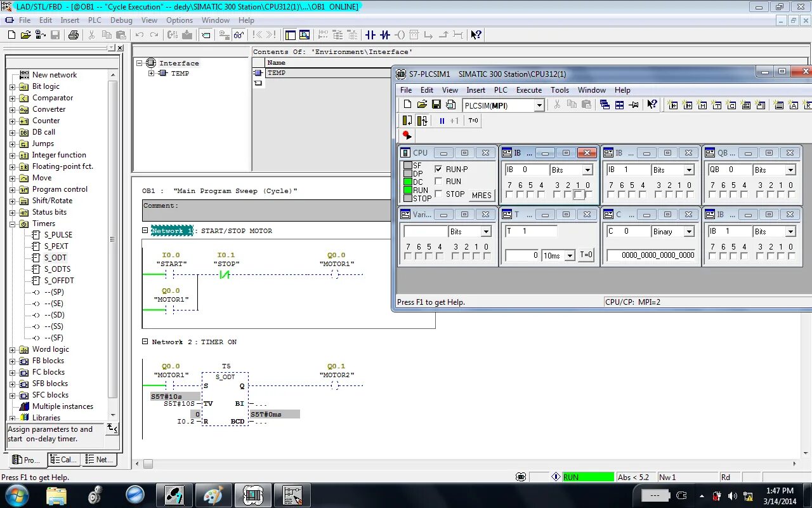Screen dimensions: 812x508
Task: Collapse the Timers tree node
Action: (x=12, y=224)
